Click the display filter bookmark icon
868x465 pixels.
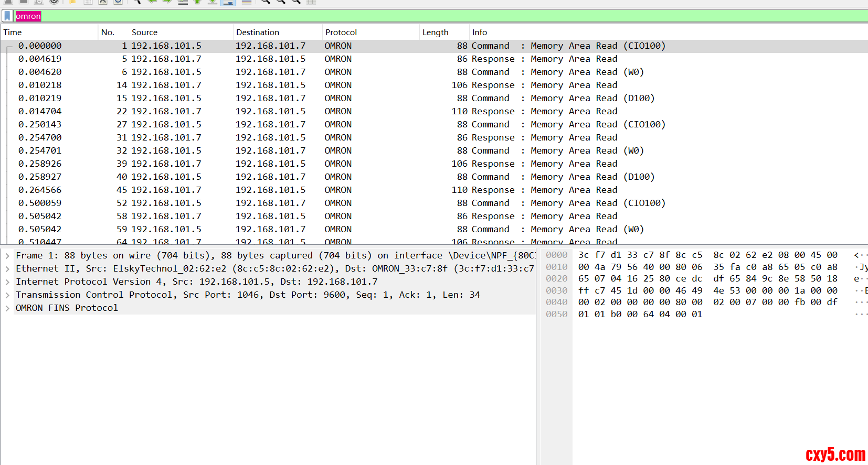click(7, 16)
